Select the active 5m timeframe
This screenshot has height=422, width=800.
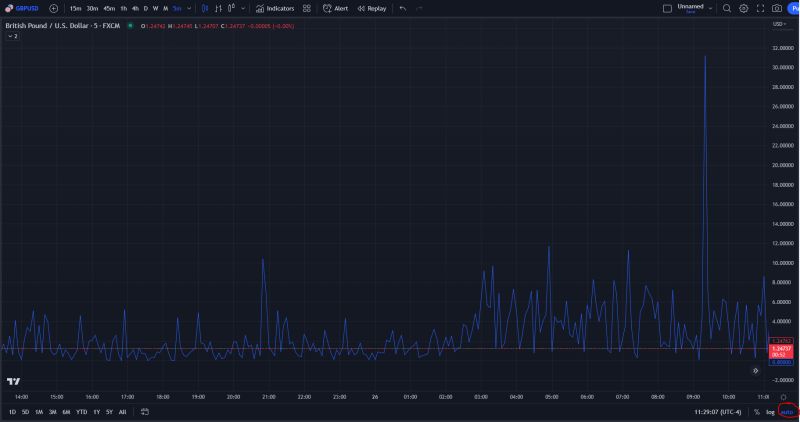(x=177, y=9)
